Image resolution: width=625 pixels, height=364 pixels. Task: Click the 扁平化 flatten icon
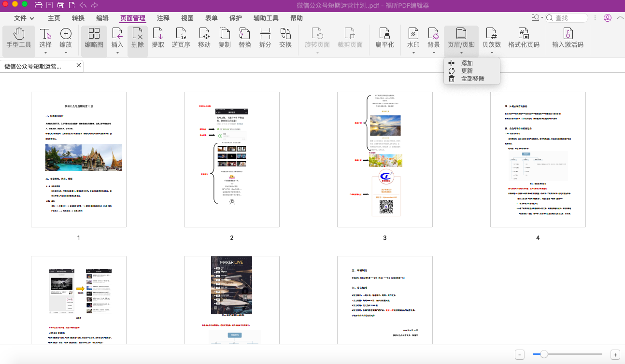(384, 38)
